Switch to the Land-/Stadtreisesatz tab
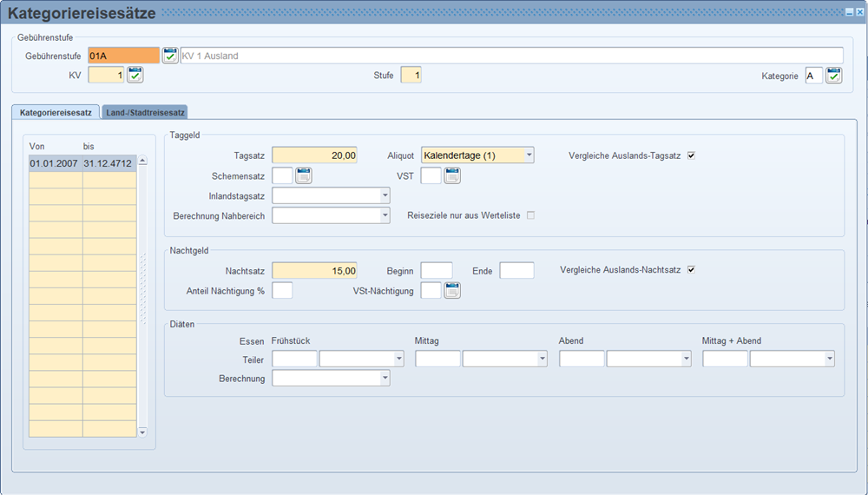This screenshot has width=868, height=495. coord(144,112)
